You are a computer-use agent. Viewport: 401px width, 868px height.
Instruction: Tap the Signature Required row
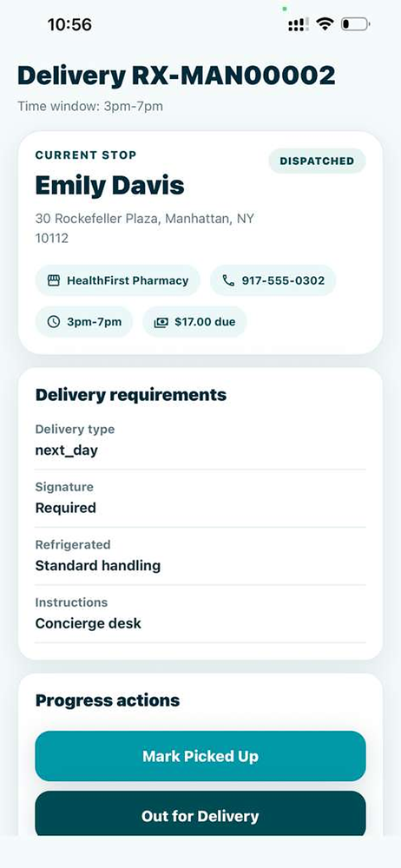pyautogui.click(x=200, y=498)
